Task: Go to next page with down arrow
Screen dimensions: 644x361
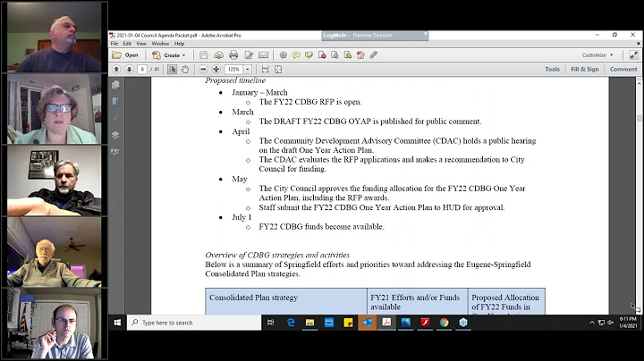Action: pos(129,70)
